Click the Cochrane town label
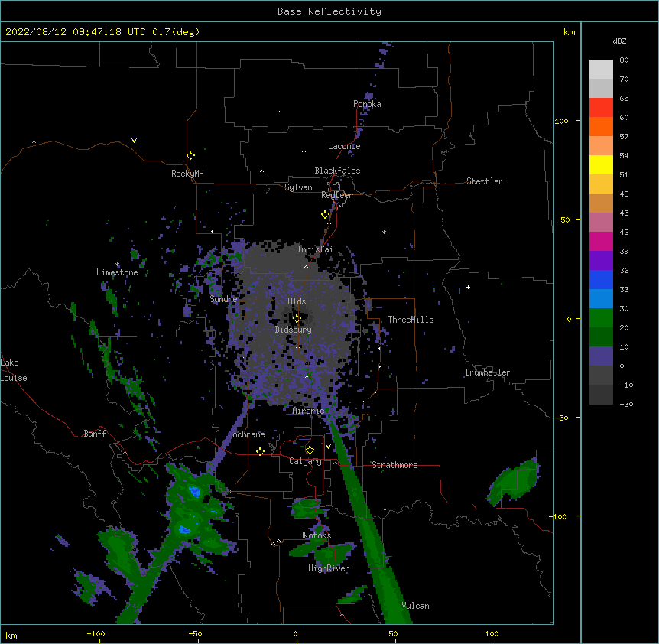The height and width of the screenshot is (644, 659). (x=246, y=434)
